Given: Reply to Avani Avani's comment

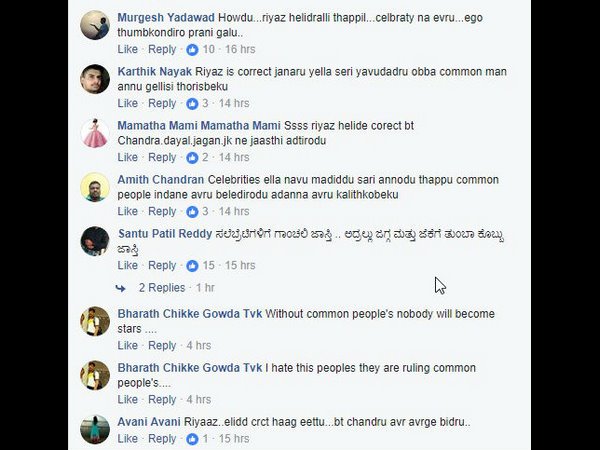Looking at the screenshot, I should pos(162,439).
